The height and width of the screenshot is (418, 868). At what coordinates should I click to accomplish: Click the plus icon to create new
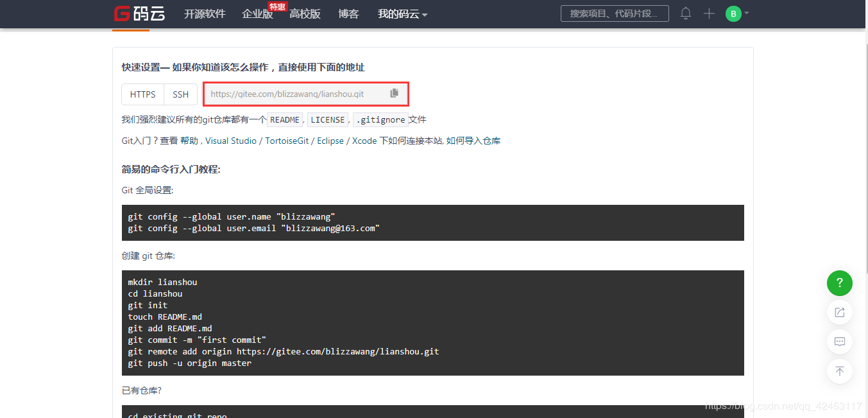click(x=709, y=13)
